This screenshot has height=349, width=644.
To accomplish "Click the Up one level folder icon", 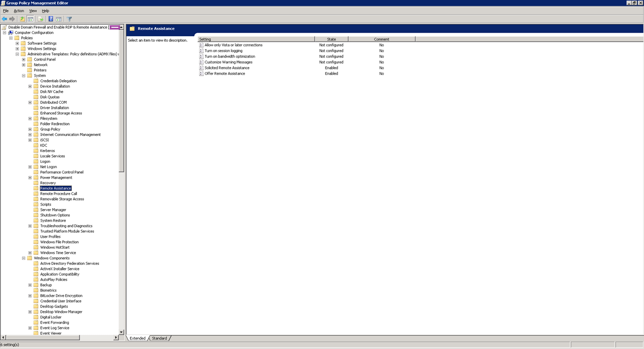I will pyautogui.click(x=23, y=19).
